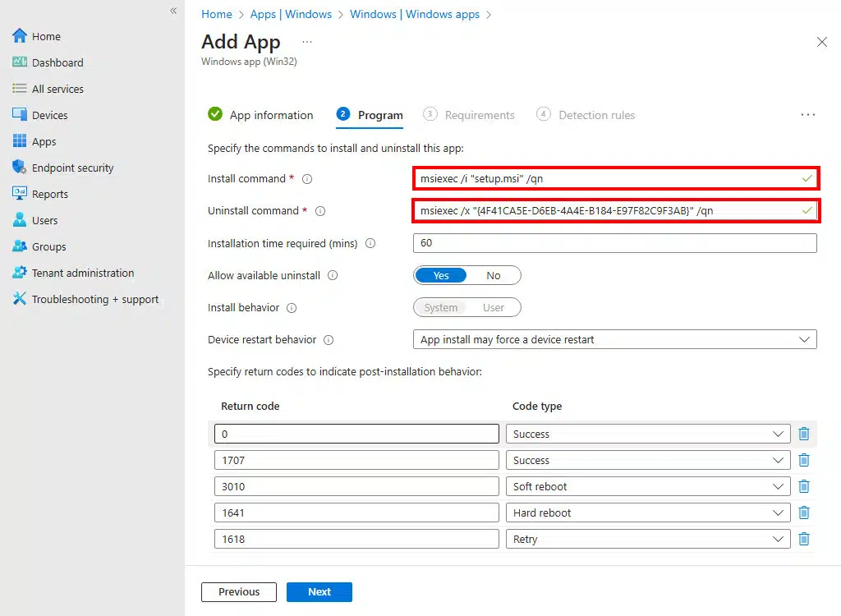The image size is (841, 616).
Task: Click the Home icon in sidebar
Action: pos(20,36)
